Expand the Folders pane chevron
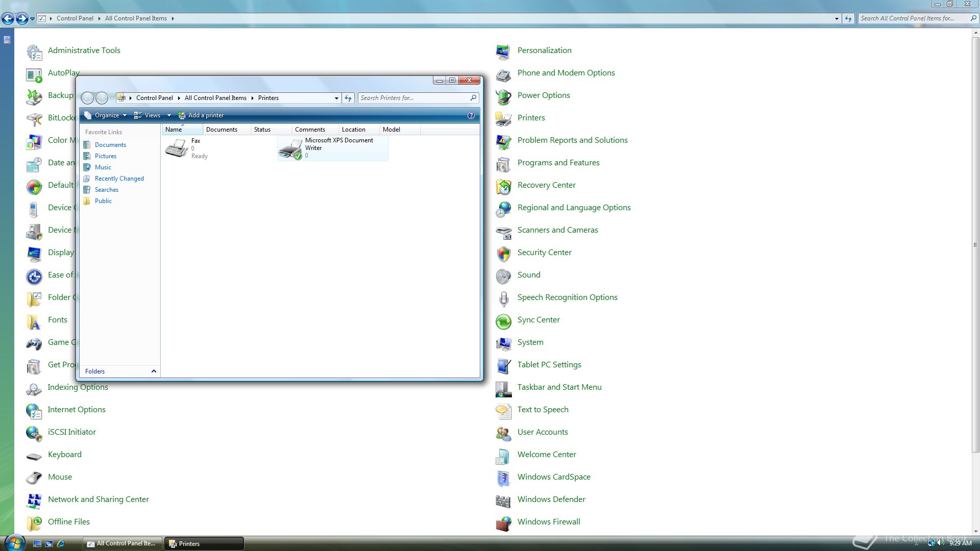Screen dimensions: 980x551 [154, 371]
